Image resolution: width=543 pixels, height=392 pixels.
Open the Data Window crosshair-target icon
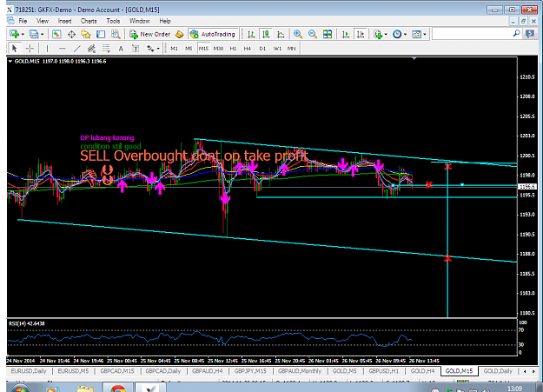[x=71, y=34]
